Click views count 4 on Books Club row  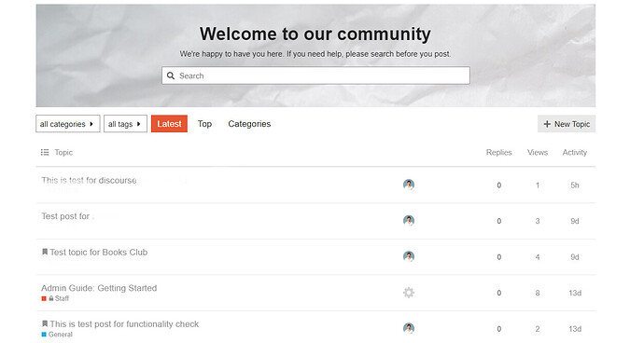(x=538, y=257)
